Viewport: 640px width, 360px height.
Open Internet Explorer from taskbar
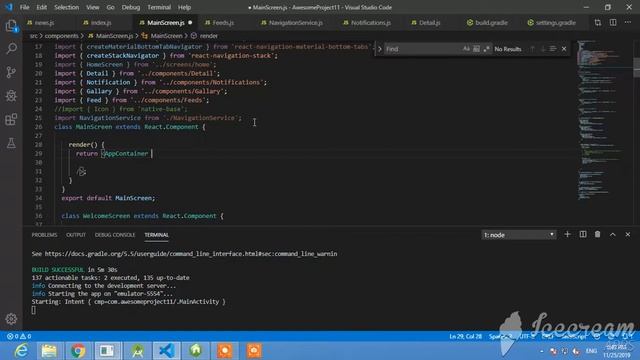20,351
